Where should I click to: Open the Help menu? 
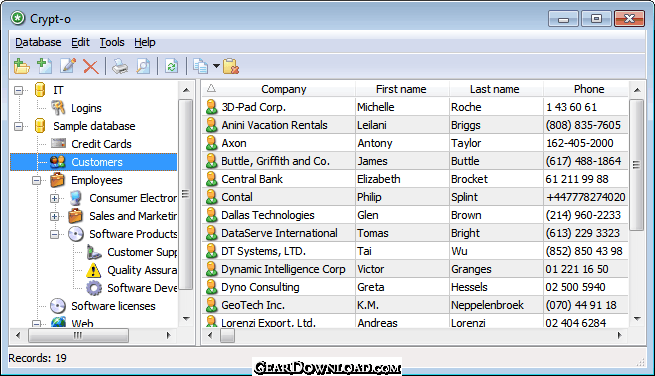145,42
